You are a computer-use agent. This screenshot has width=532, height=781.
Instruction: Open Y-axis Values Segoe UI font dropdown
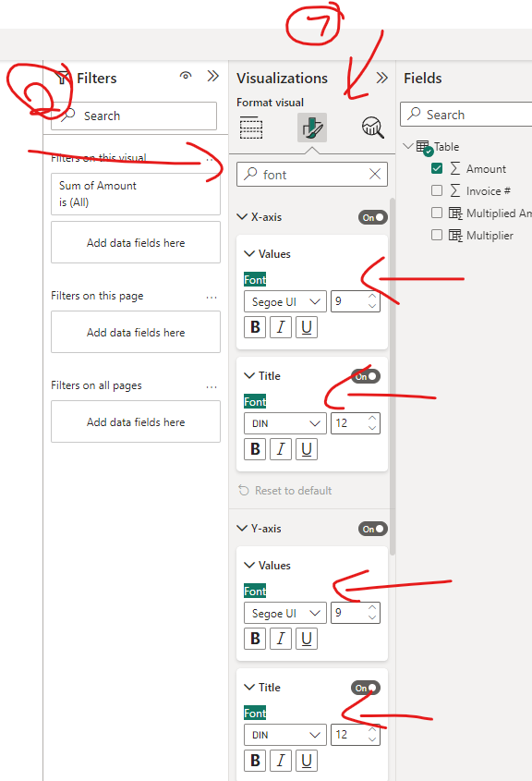[285, 613]
